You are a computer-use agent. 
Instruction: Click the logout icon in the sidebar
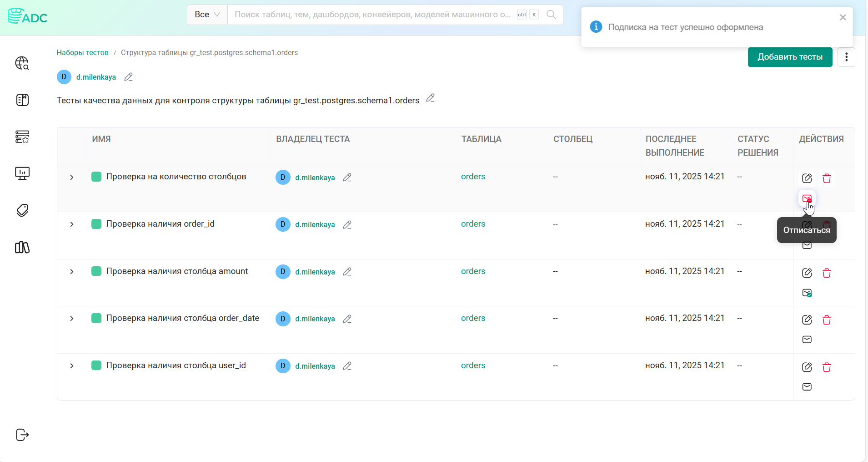(x=22, y=435)
